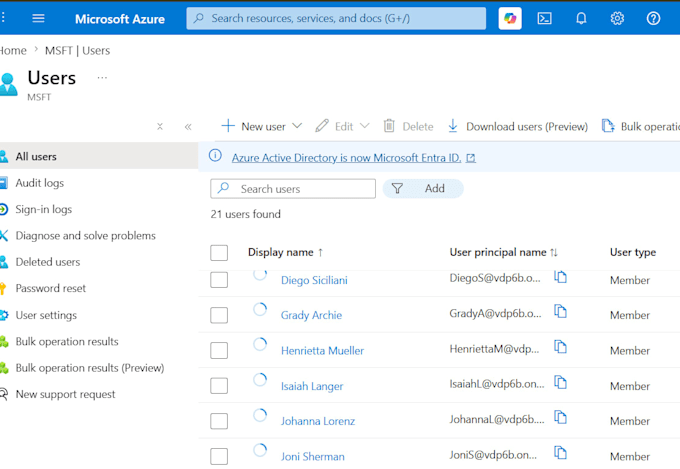Copy HenriettaM user principal name
680x469 pixels.
pos(560,347)
